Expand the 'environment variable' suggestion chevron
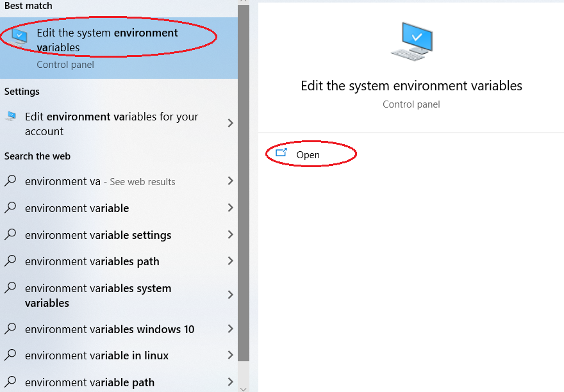The height and width of the screenshot is (392, 564). [x=231, y=208]
